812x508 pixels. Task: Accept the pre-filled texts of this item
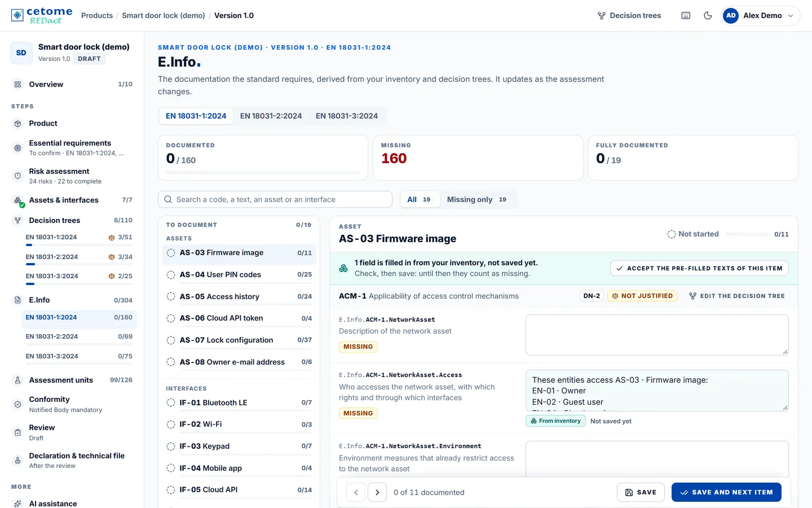[x=699, y=268]
